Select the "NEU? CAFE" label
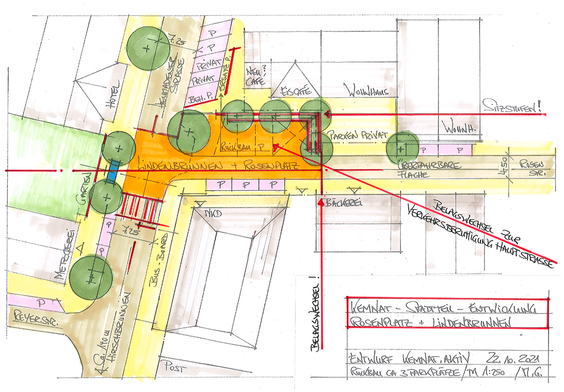The image size is (564, 392). coord(256,76)
